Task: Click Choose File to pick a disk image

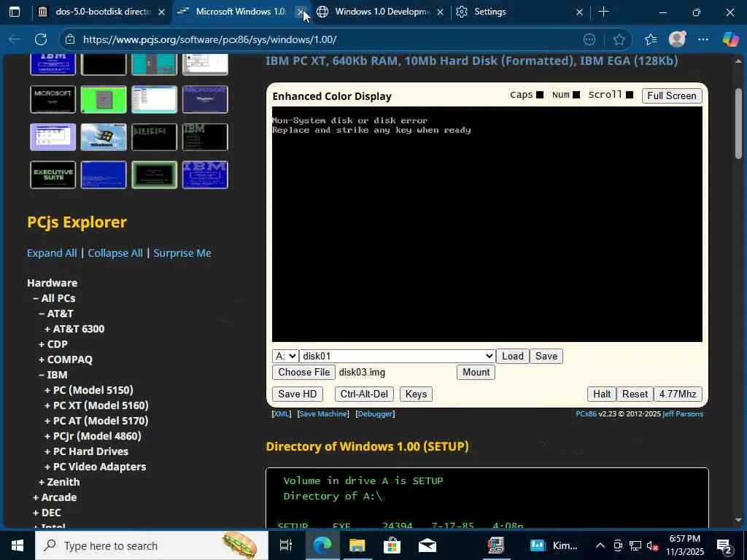Action: (303, 373)
